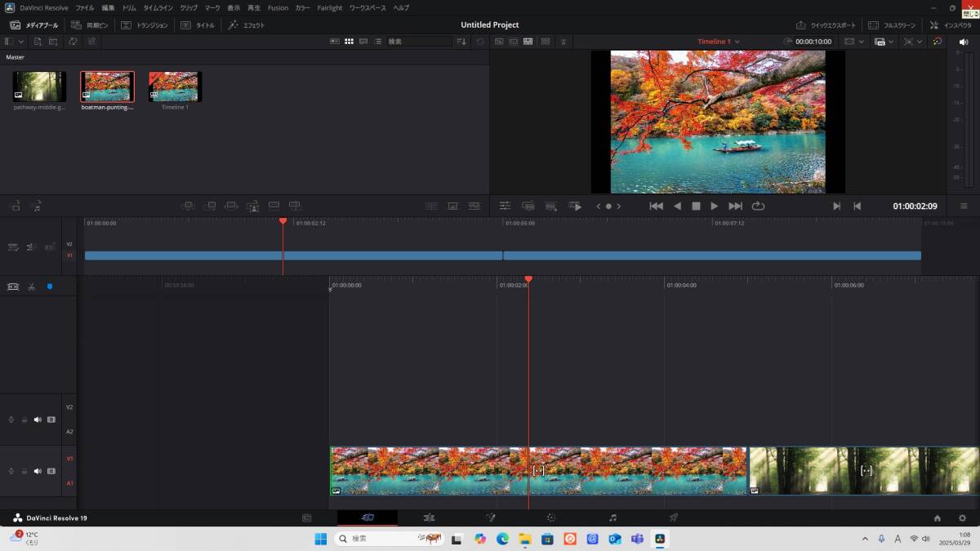Go to project manager home icon
The width and height of the screenshot is (980, 551).
pos(938,518)
